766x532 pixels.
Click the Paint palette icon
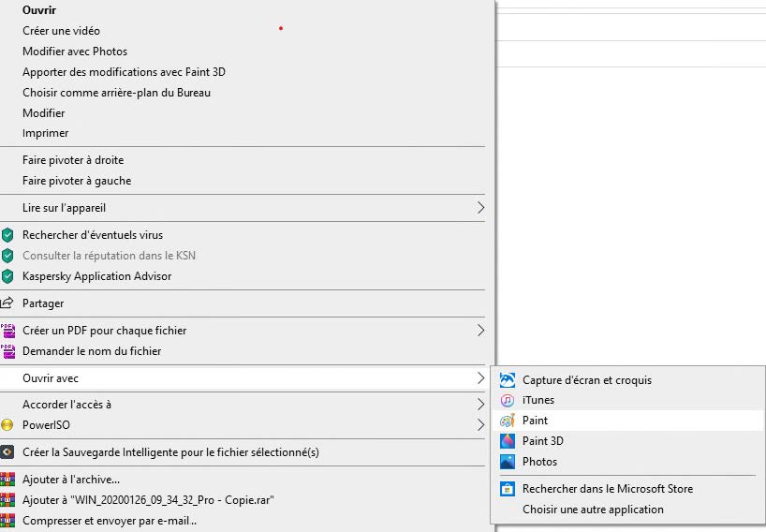click(x=508, y=421)
